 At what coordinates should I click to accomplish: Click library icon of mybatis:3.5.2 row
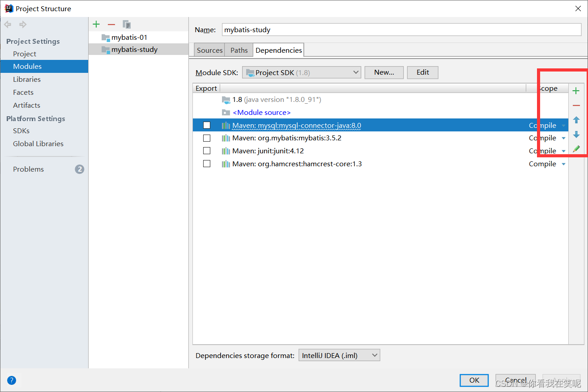pos(226,138)
